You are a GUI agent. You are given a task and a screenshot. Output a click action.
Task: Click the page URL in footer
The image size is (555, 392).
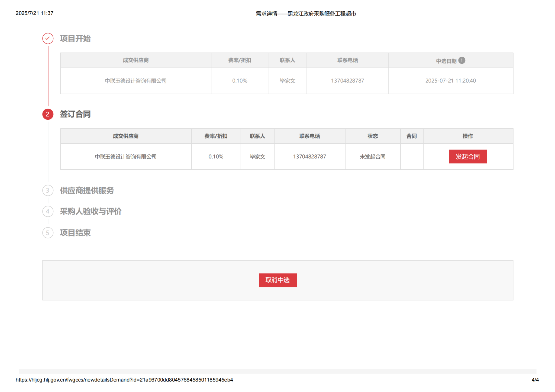[x=124, y=380]
